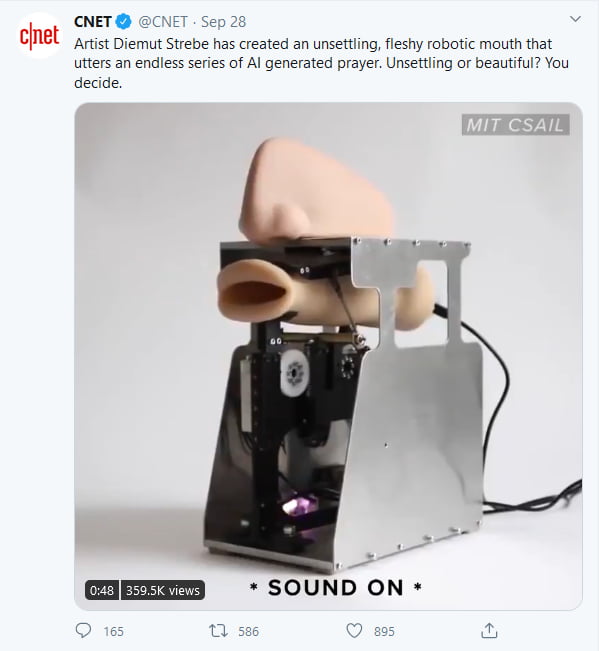Like the tweet with heart icon

pos(354,631)
